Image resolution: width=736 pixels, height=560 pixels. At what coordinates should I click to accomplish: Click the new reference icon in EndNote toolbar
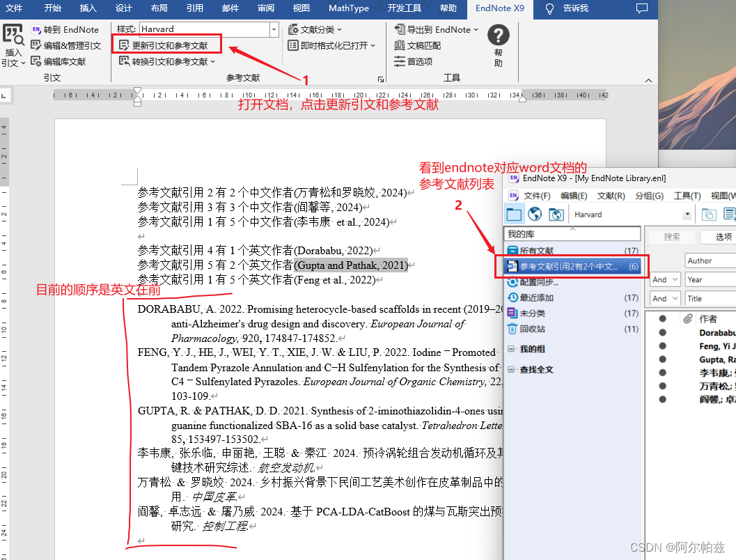coord(729,215)
